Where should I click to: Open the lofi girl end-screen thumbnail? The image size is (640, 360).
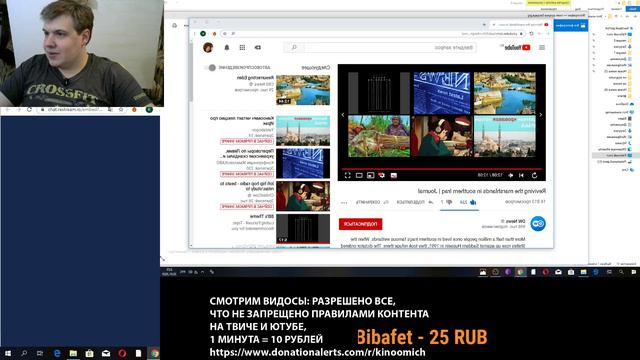442,136
